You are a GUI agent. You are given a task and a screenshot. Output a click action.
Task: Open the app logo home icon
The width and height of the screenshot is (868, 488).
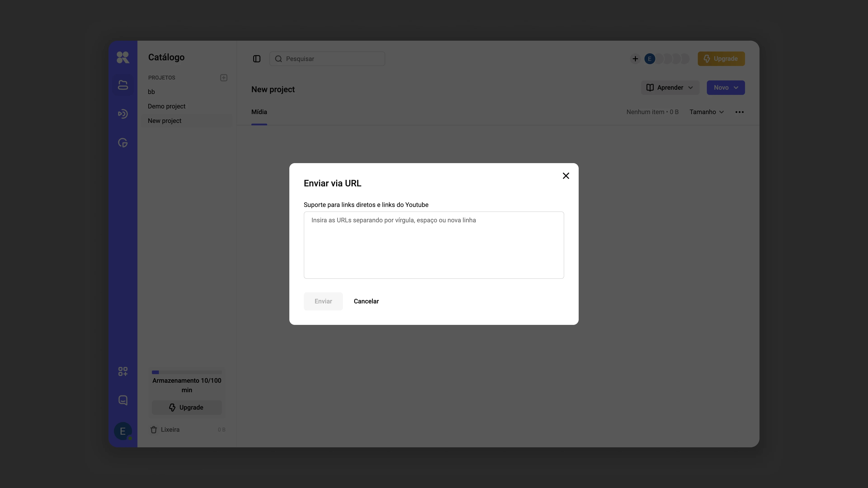pos(123,57)
